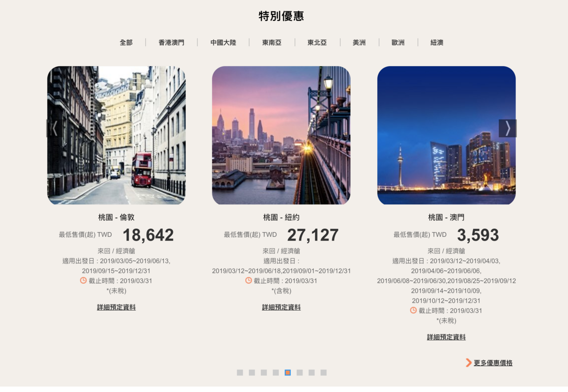Click the 特別優惠 heading
The width and height of the screenshot is (568, 392).
tap(281, 16)
